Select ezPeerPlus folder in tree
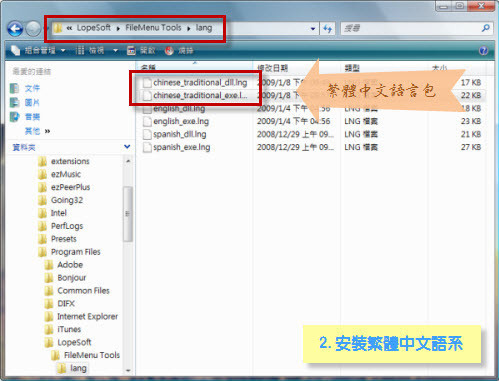 point(70,187)
